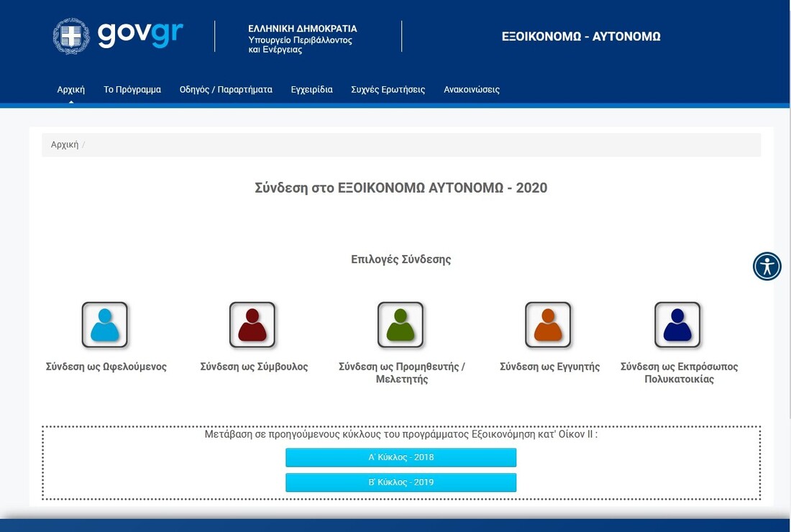Viewport: 791px width, 532px height.
Task: Click the "ΕΞΟΙΚΟΝΟΜΩ - ΑΥΤΟΝΟΜΩ" header title
Action: pos(581,35)
